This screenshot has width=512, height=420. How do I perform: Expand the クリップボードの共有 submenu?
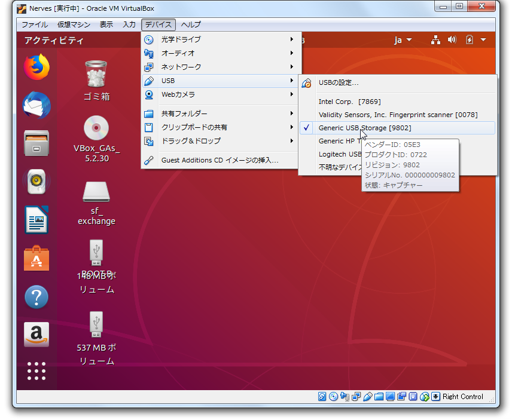tap(220, 127)
